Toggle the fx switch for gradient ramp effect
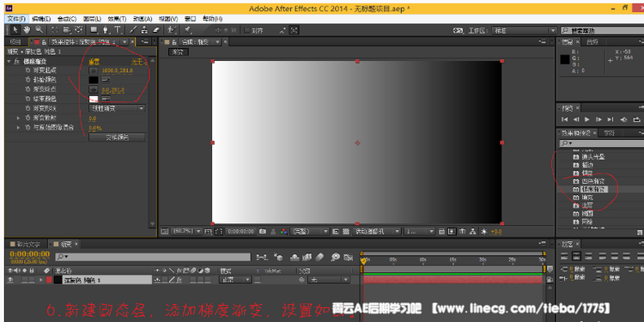This screenshot has height=322, width=644. (16, 61)
